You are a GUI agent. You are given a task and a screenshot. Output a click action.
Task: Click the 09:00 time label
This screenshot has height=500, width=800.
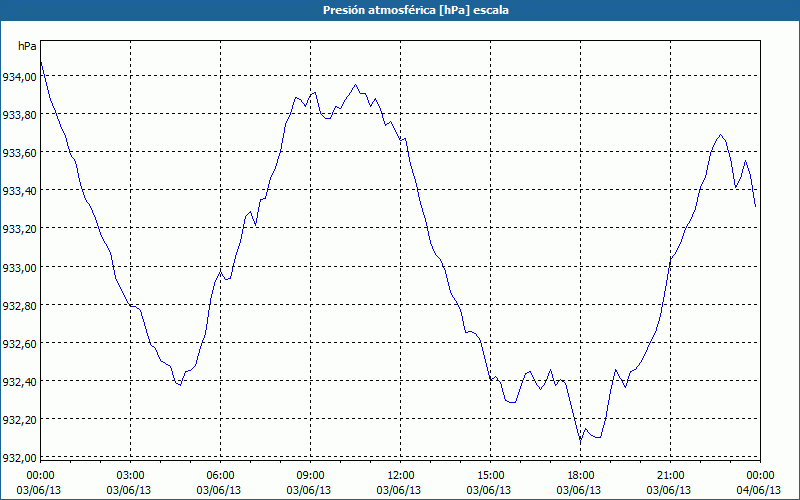click(310, 476)
